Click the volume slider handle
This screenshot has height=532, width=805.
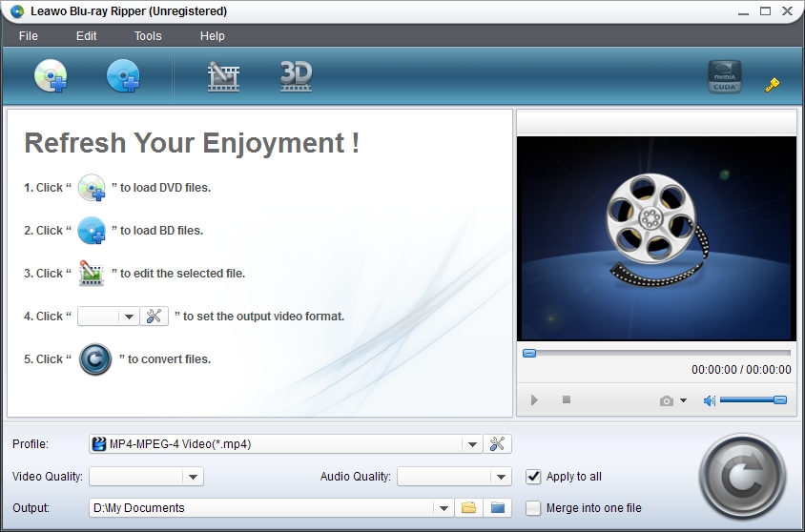click(780, 399)
